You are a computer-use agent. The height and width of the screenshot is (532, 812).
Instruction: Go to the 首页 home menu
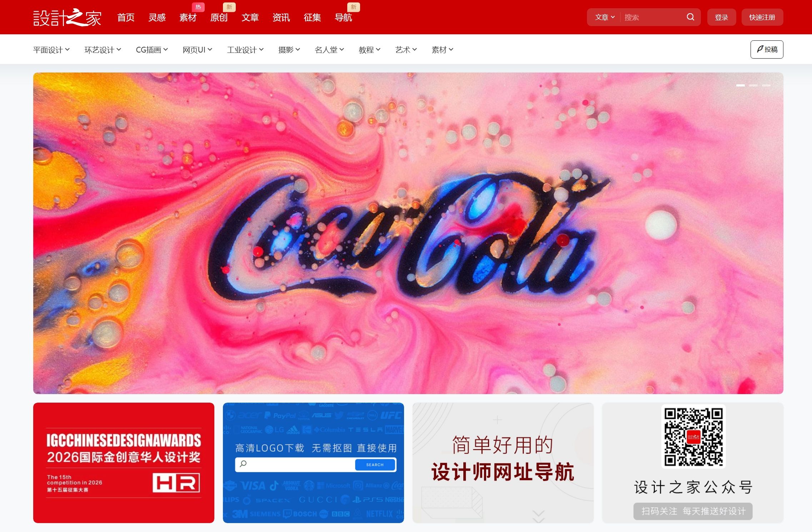click(x=126, y=18)
